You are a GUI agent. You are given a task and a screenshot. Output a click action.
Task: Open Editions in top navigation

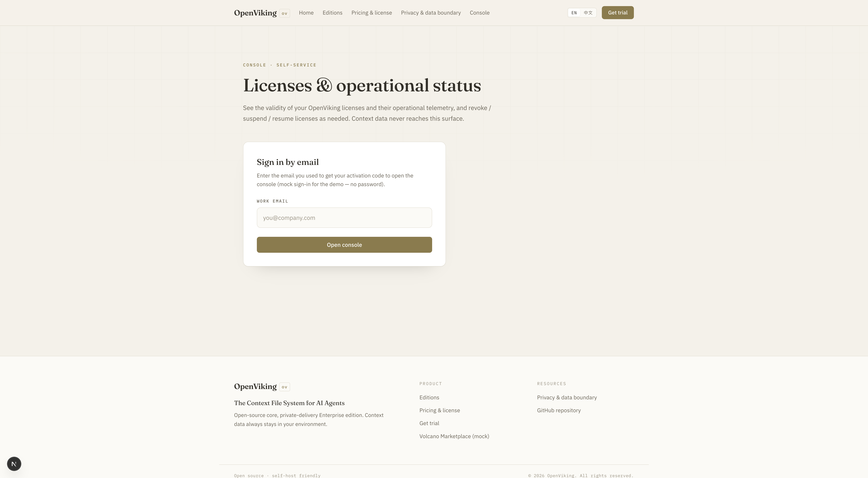click(332, 13)
